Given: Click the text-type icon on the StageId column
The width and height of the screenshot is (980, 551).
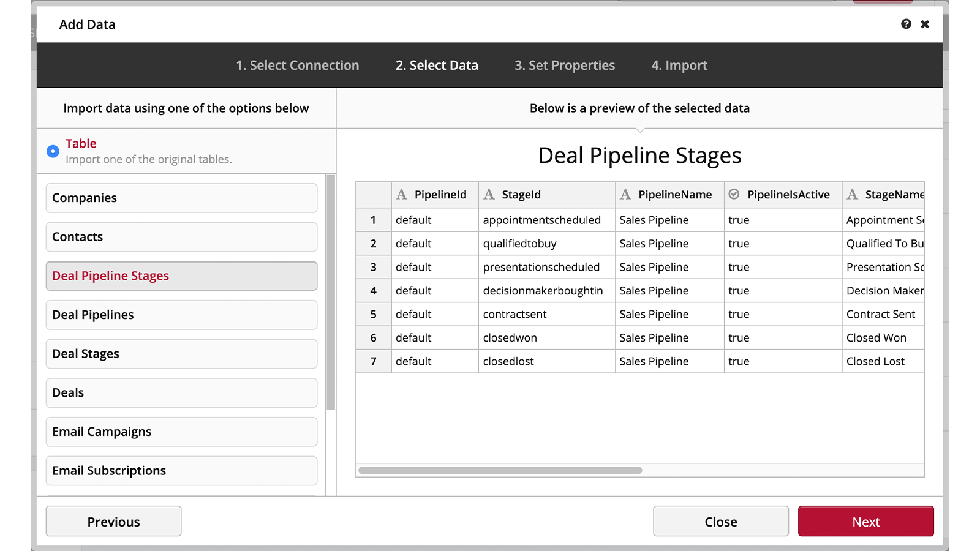Looking at the screenshot, I should pyautogui.click(x=489, y=194).
